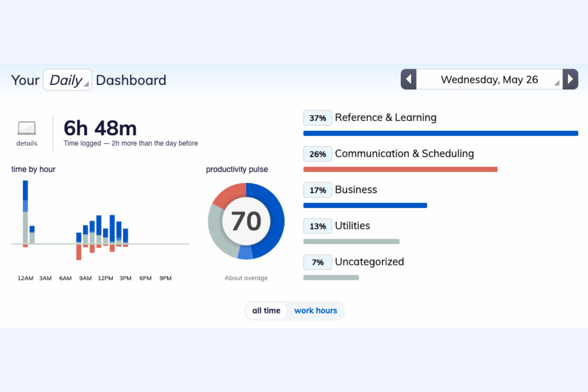
Task: Click the 3PM bar in time by hour
Action: click(x=126, y=236)
